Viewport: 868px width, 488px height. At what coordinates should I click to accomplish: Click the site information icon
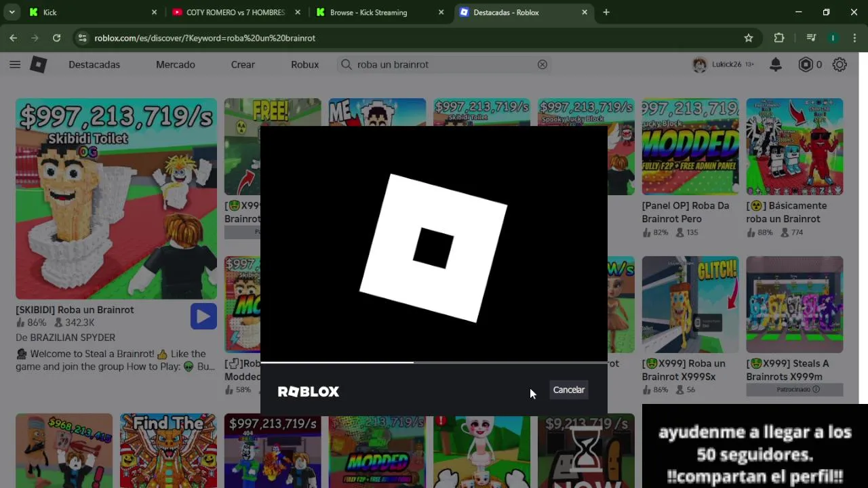(82, 38)
